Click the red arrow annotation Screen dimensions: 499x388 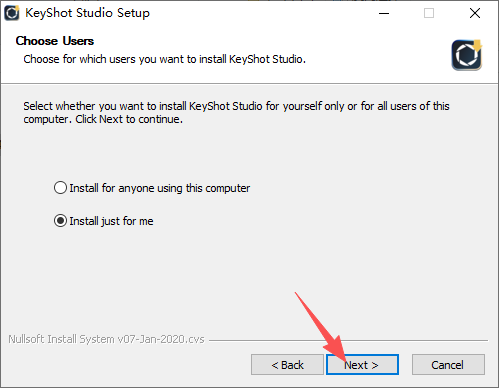tap(322, 329)
